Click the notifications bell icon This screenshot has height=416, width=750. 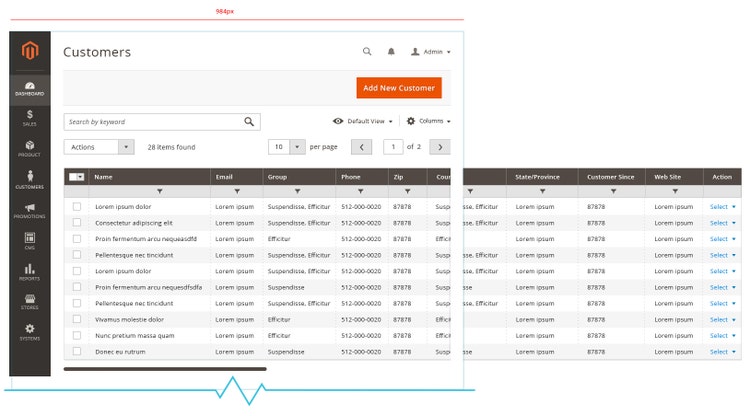[x=391, y=52]
